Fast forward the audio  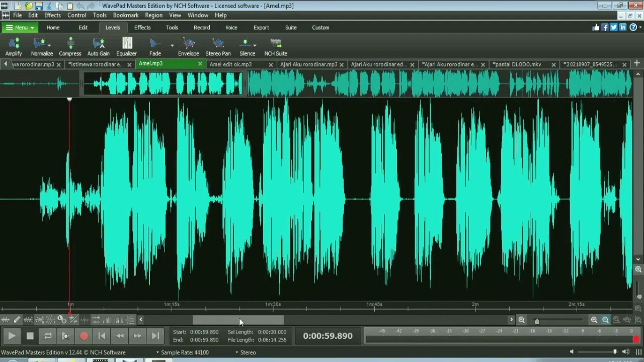click(137, 336)
